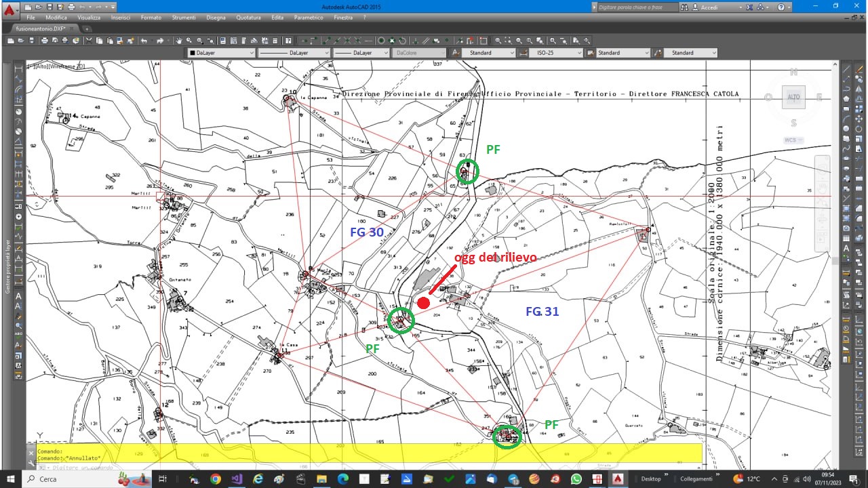
Task: Open the File menu
Action: click(31, 18)
